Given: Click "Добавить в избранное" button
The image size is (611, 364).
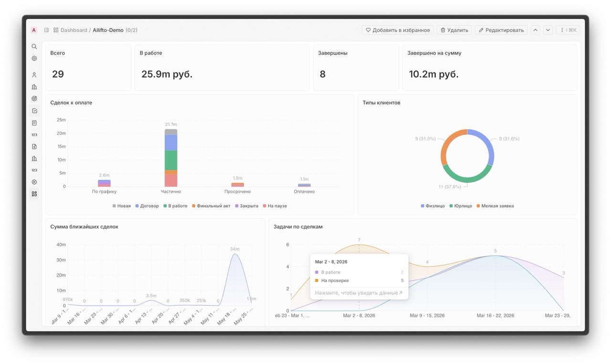Looking at the screenshot, I should 398,30.
